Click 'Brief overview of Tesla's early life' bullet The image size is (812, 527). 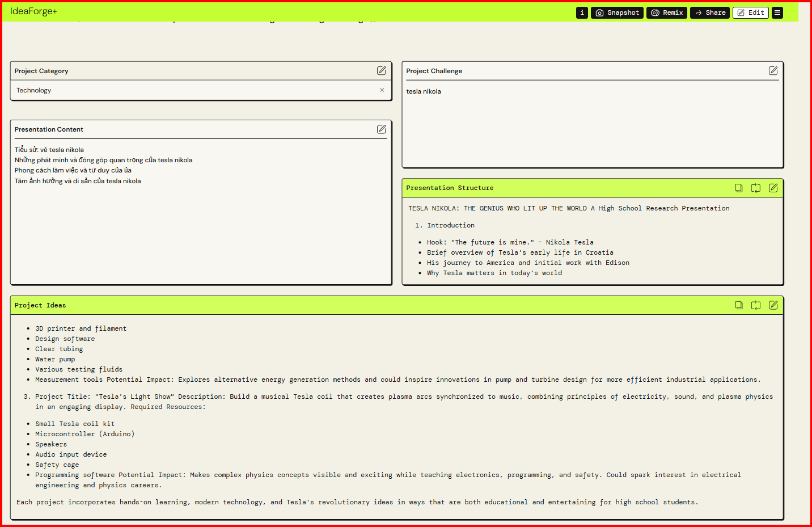tap(520, 252)
